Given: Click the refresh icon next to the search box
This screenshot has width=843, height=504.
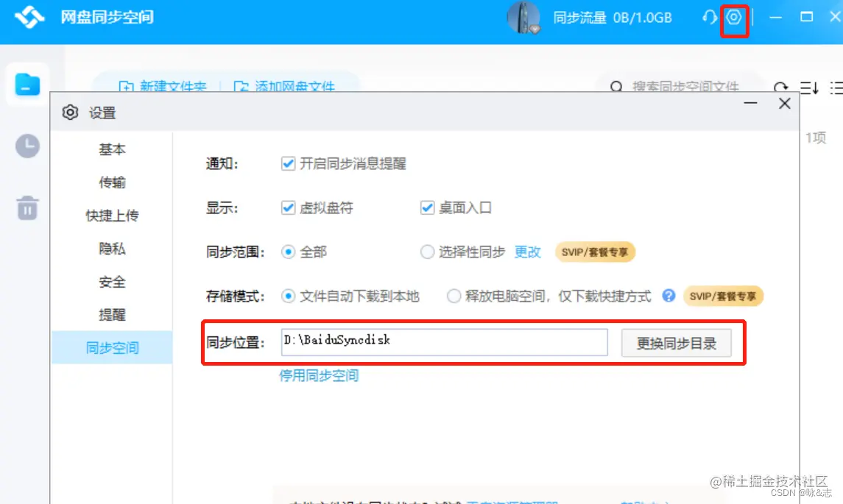Looking at the screenshot, I should [x=780, y=87].
